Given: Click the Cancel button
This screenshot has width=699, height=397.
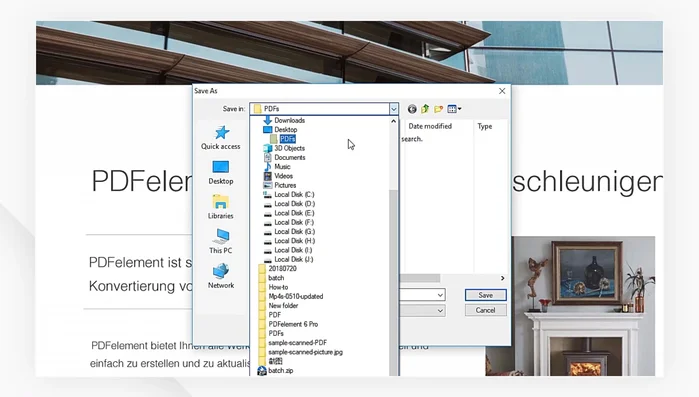Looking at the screenshot, I should (485, 310).
